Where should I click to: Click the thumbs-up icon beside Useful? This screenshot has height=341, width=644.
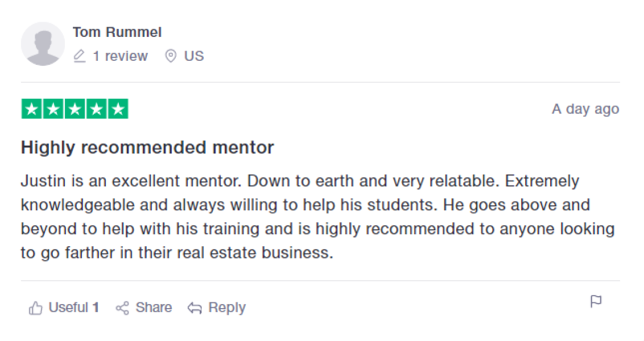(36, 308)
